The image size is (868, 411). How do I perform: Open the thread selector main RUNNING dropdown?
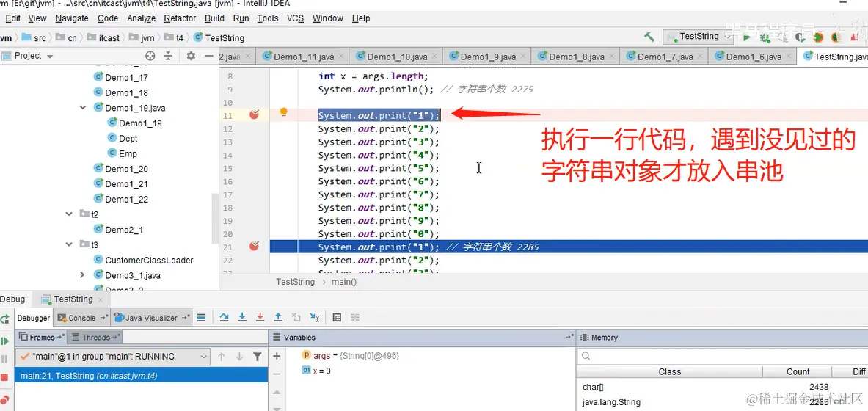coord(112,357)
